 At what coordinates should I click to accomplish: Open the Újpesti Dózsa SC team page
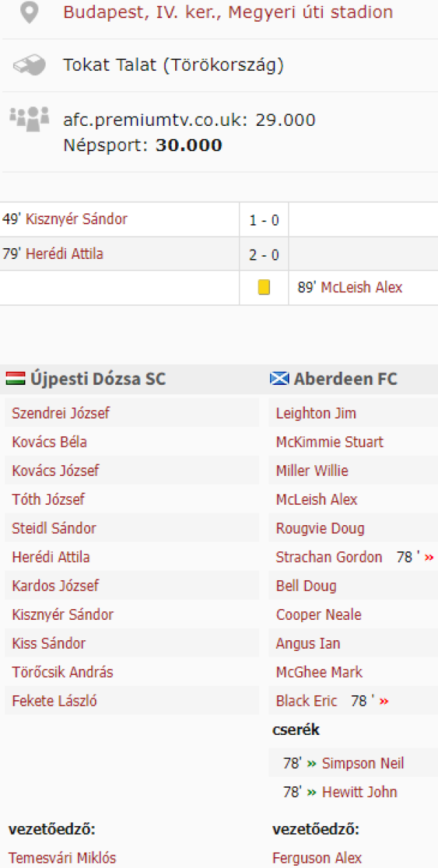[97, 379]
